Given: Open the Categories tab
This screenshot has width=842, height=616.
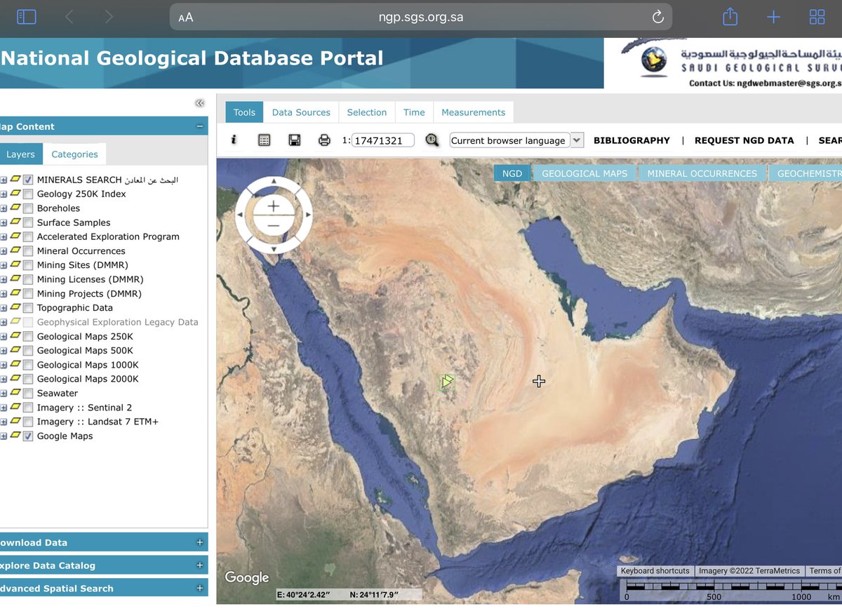Looking at the screenshot, I should (74, 154).
